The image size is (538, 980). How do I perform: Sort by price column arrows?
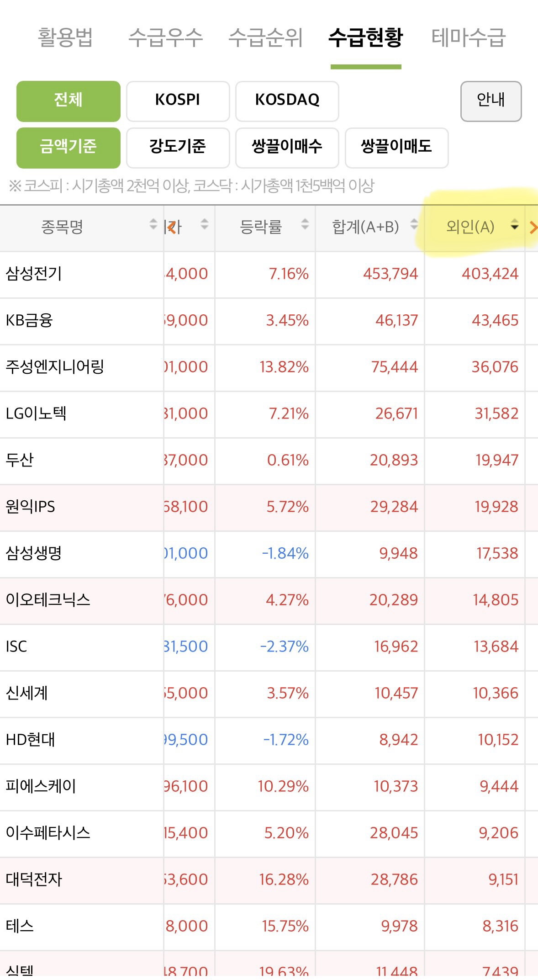(205, 224)
